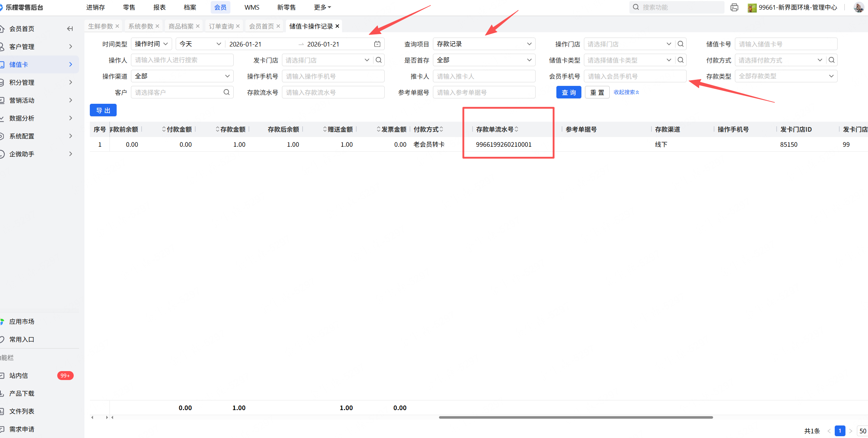Click search icon next to 付款方式

tap(832, 60)
